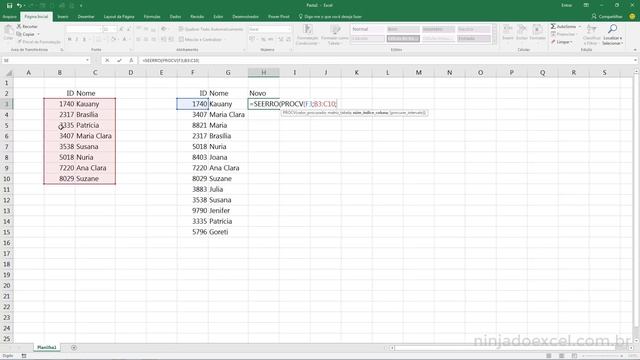Open number format dropdown Geral
The height and width of the screenshot is (360, 640).
pyautogui.click(x=269, y=29)
